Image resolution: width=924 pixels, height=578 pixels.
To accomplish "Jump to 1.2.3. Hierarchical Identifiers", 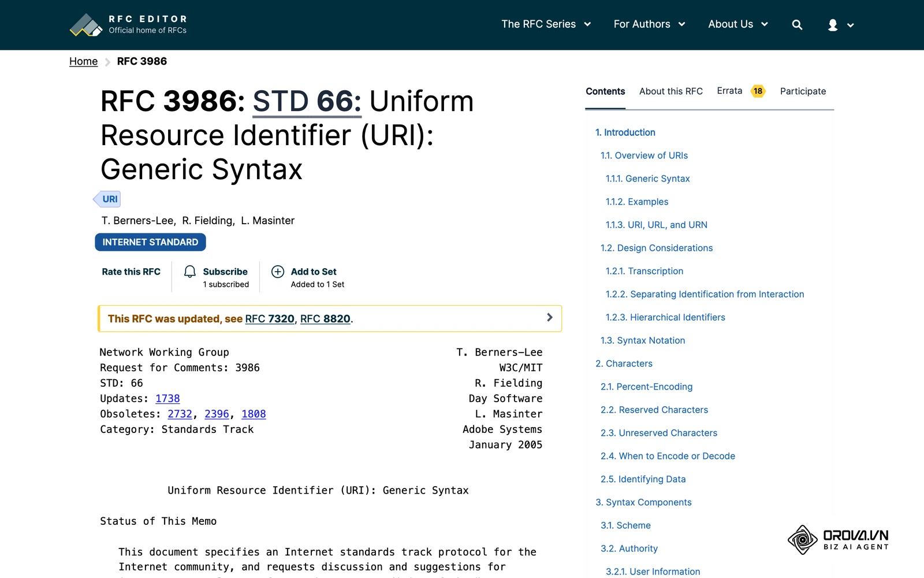I will (x=665, y=317).
